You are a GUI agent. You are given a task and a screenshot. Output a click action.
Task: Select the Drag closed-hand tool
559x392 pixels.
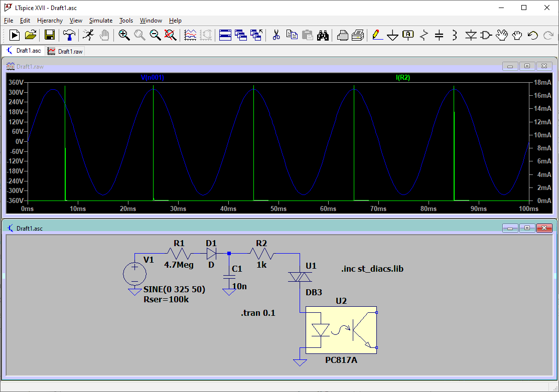pos(517,35)
